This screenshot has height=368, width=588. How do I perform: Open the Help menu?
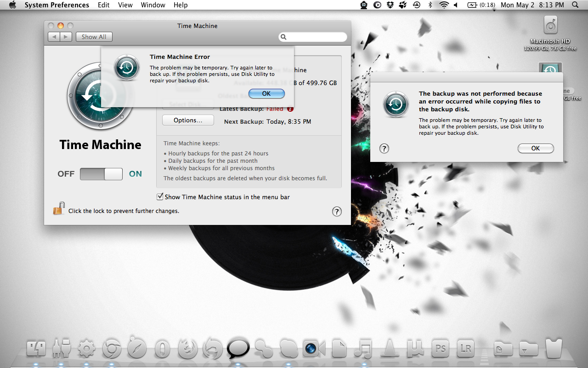coord(181,5)
